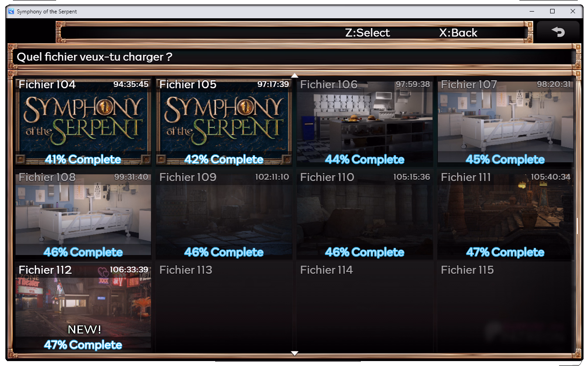Viewport: 588px width, 366px height.
Task: Click the 44% Complete label
Action: [365, 160]
